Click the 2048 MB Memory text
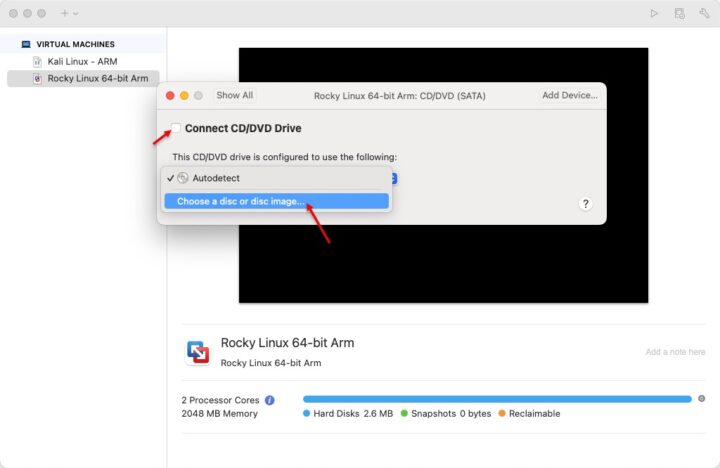The width and height of the screenshot is (720, 468). [x=219, y=413]
